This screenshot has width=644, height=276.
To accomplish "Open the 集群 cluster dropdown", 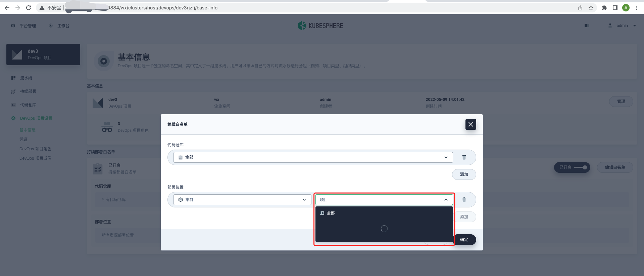I will click(x=242, y=200).
